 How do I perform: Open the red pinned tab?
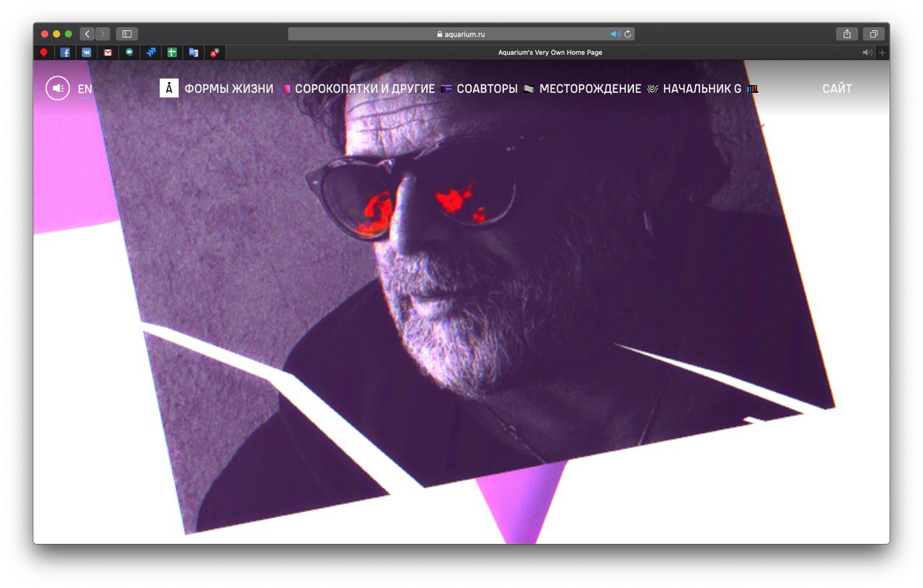pyautogui.click(x=44, y=53)
